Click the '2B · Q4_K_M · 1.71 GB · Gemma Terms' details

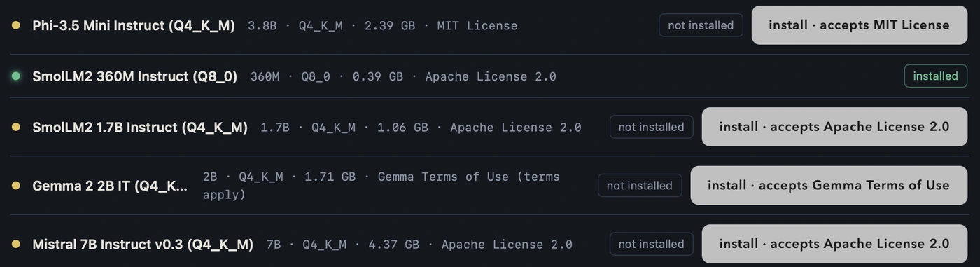381,185
